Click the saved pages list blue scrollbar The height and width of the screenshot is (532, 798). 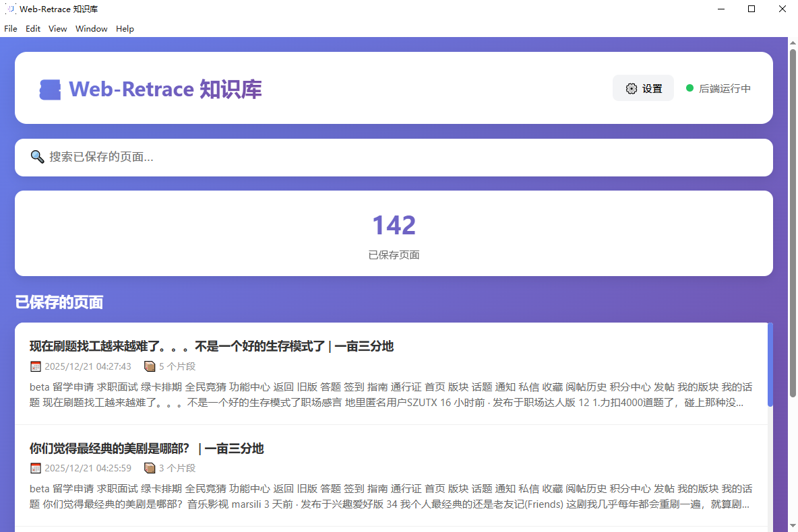(x=770, y=364)
